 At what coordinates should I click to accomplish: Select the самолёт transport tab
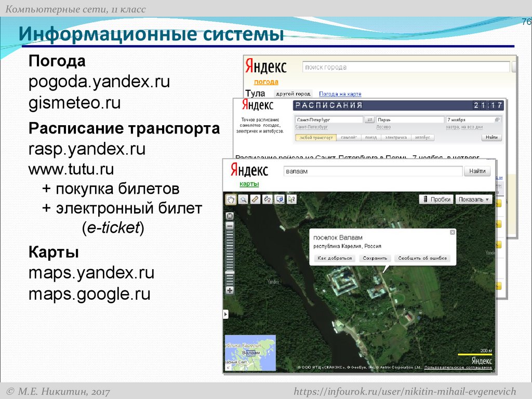pyautogui.click(x=349, y=138)
